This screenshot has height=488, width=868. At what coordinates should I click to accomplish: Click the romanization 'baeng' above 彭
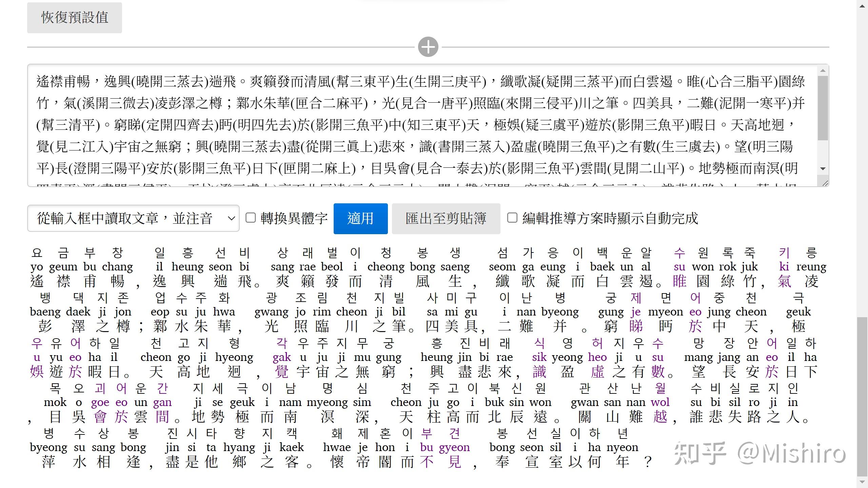pyautogui.click(x=45, y=312)
